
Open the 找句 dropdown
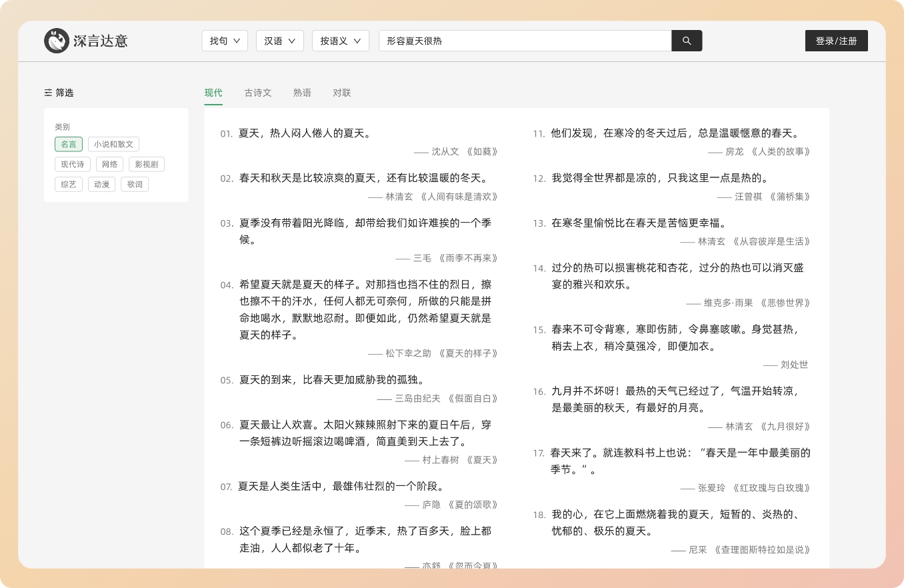tap(225, 41)
